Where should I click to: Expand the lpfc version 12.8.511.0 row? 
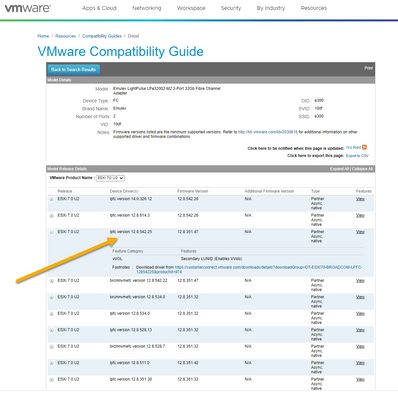pos(52,363)
